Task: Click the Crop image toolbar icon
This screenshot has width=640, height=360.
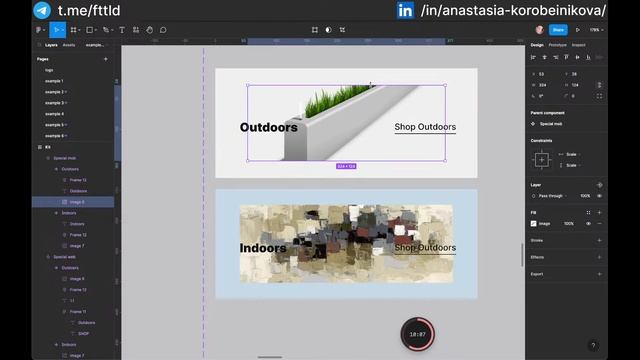Action: pos(342,30)
